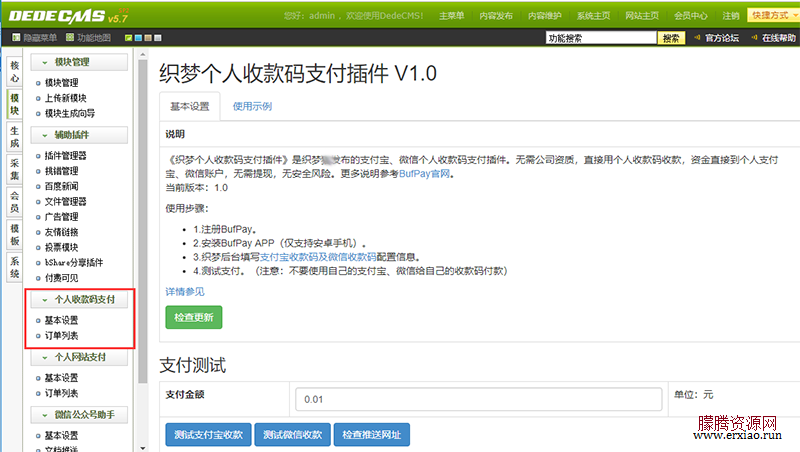Switch to 采集 vertical sidebar tab
Screen dimensions: 800x452
15,169
